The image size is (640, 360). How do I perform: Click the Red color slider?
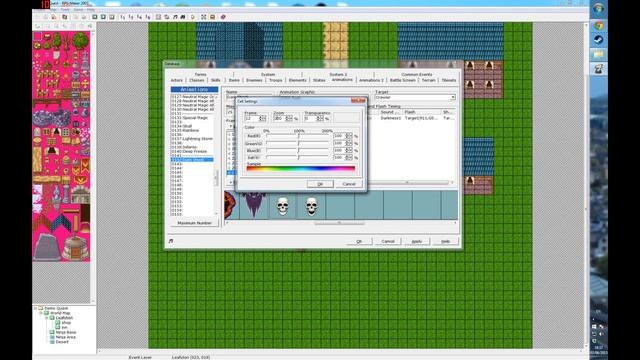(x=298, y=136)
